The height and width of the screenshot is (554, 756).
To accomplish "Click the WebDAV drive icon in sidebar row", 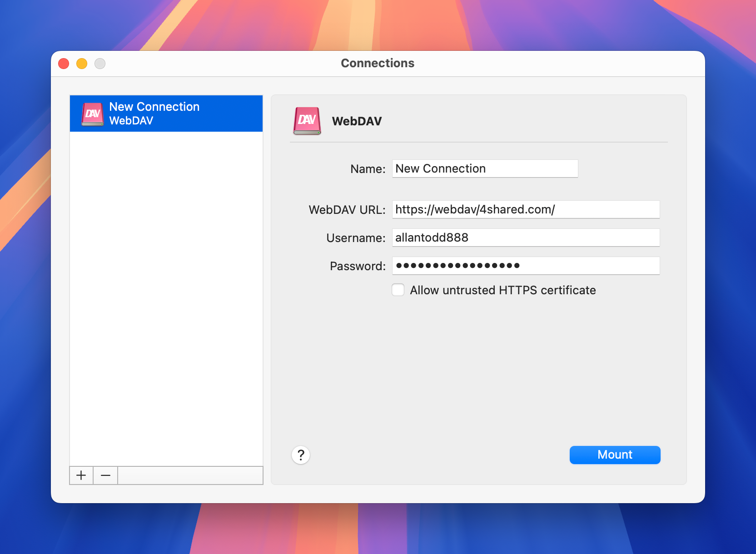I will click(93, 114).
